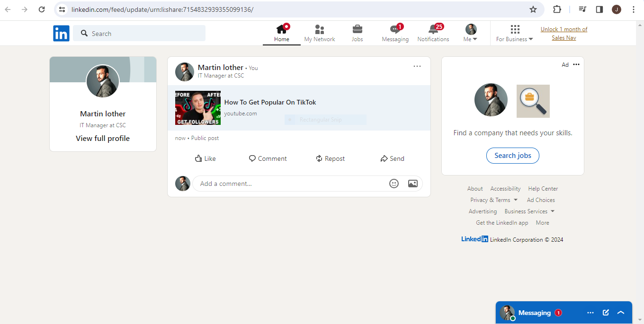Click the youtube.com source text

click(241, 114)
